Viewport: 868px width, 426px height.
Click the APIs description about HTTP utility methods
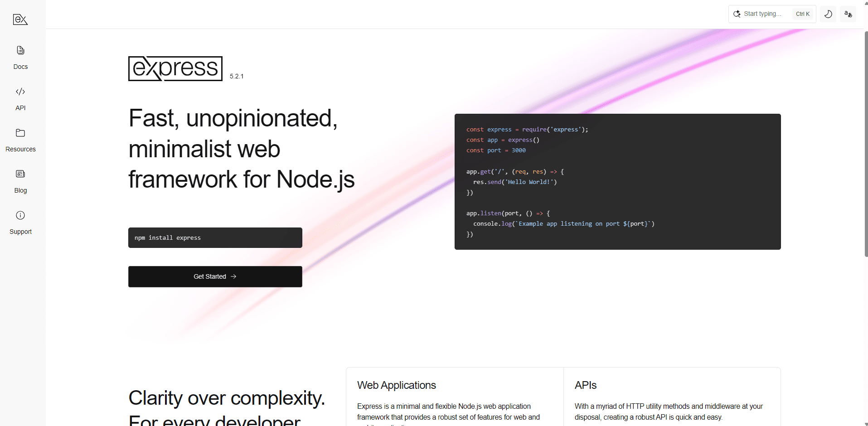(x=669, y=411)
